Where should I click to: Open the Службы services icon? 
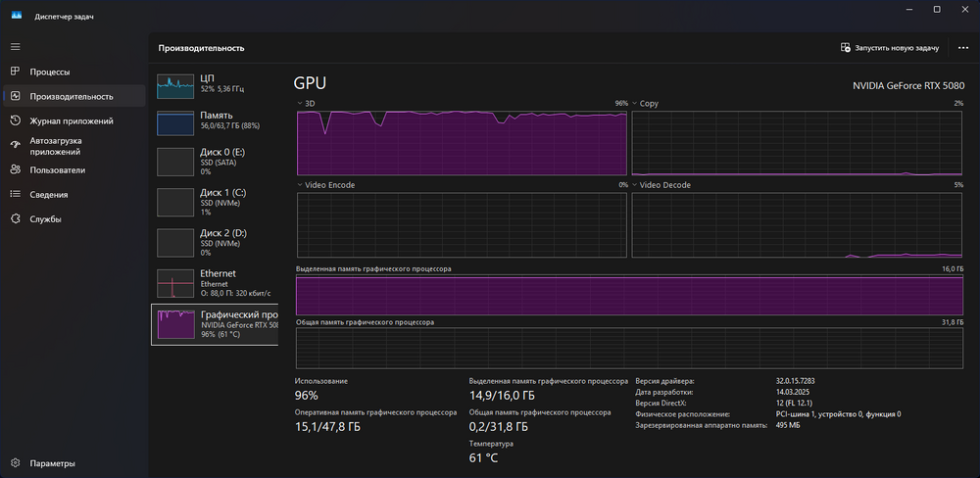(x=16, y=218)
